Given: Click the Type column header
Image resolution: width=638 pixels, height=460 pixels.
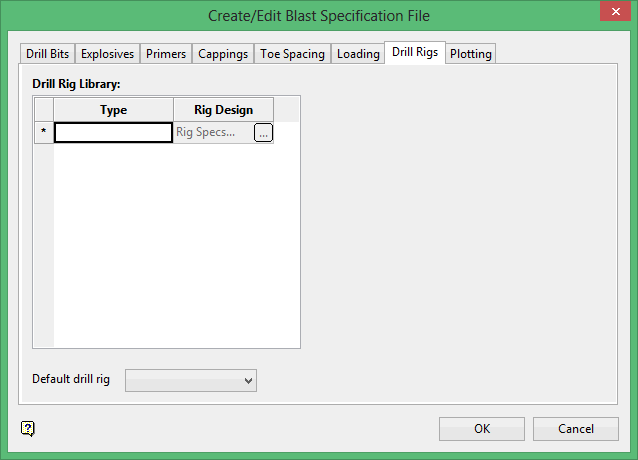Looking at the screenshot, I should coord(113,110).
